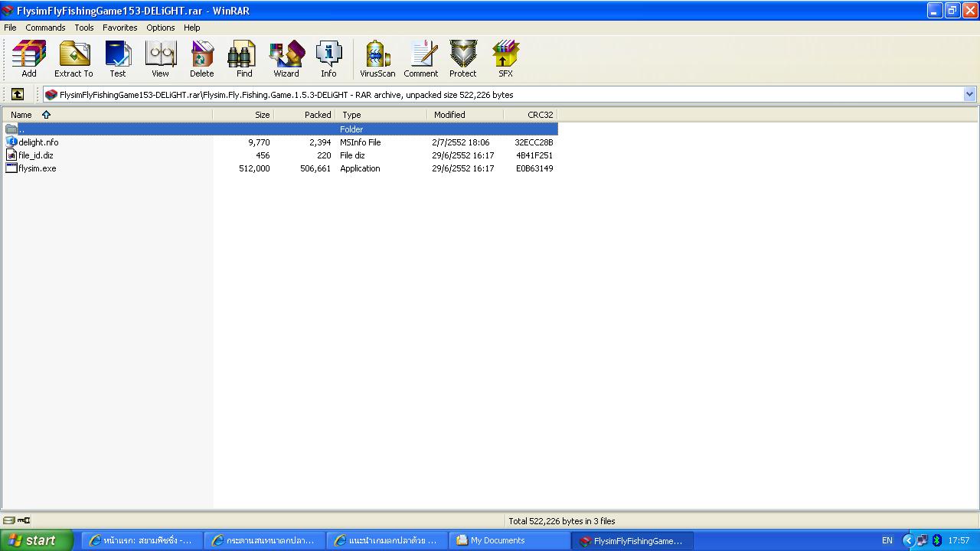Sort by the Size column header

[x=243, y=115]
